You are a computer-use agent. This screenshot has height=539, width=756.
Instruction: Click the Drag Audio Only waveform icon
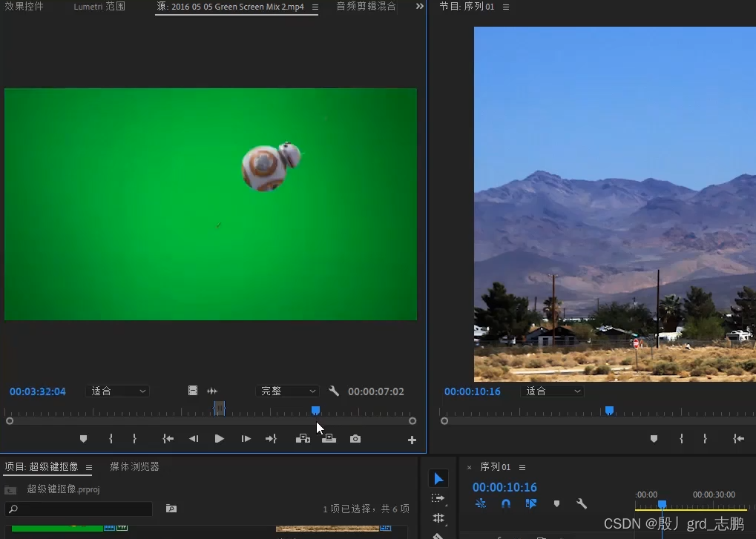(x=212, y=391)
